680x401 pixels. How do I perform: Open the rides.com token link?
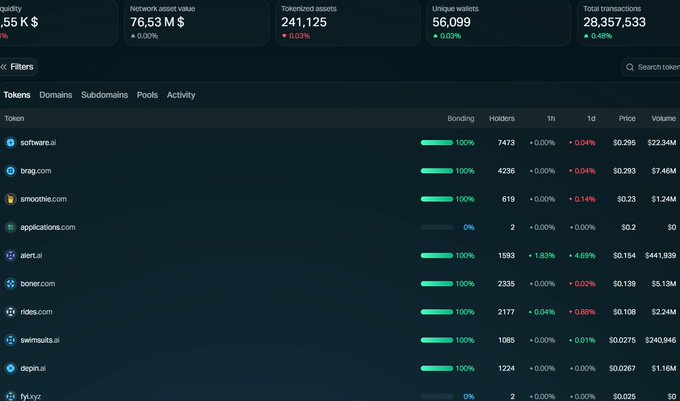coord(36,312)
